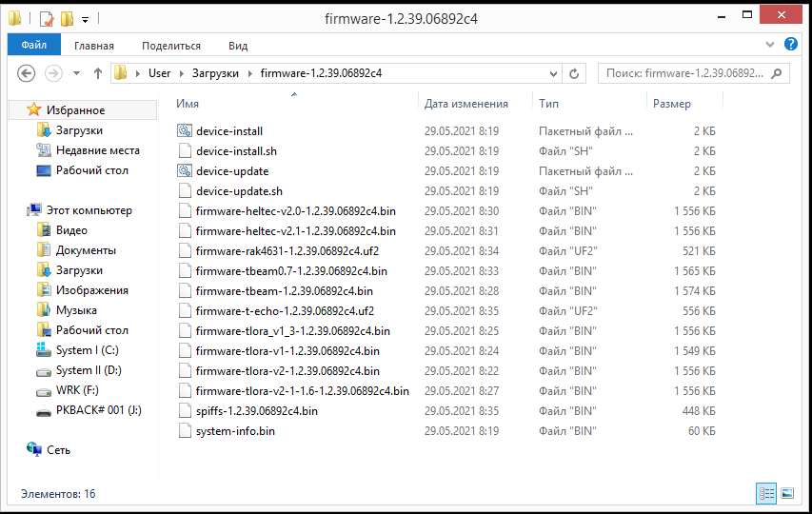Viewport: 812px width, 514px height.
Task: Select the device-update.sh file icon
Action: 185,191
